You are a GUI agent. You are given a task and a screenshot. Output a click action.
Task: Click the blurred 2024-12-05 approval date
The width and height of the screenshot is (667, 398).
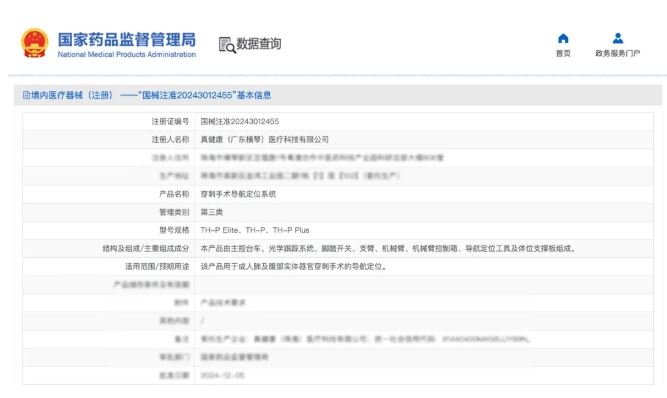[222, 375]
